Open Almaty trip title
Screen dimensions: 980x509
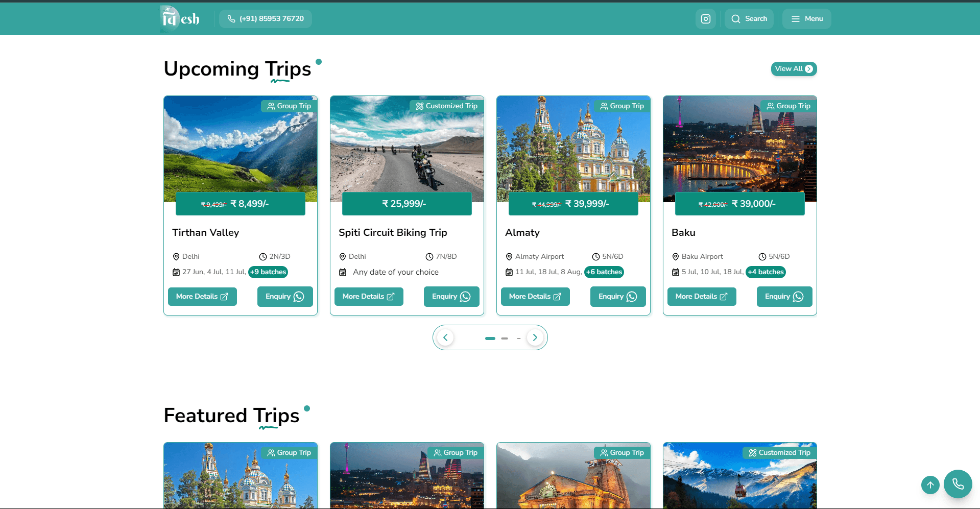point(522,233)
